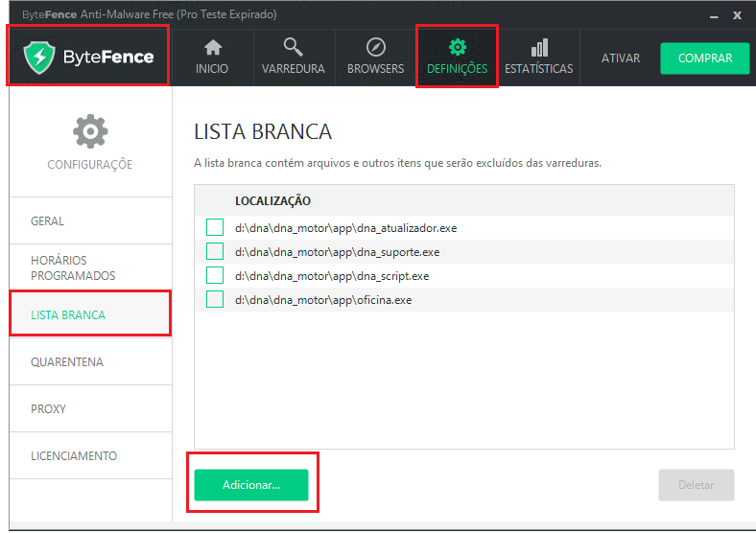756x533 pixels.
Task: Click the Localização column header
Action: (272, 201)
